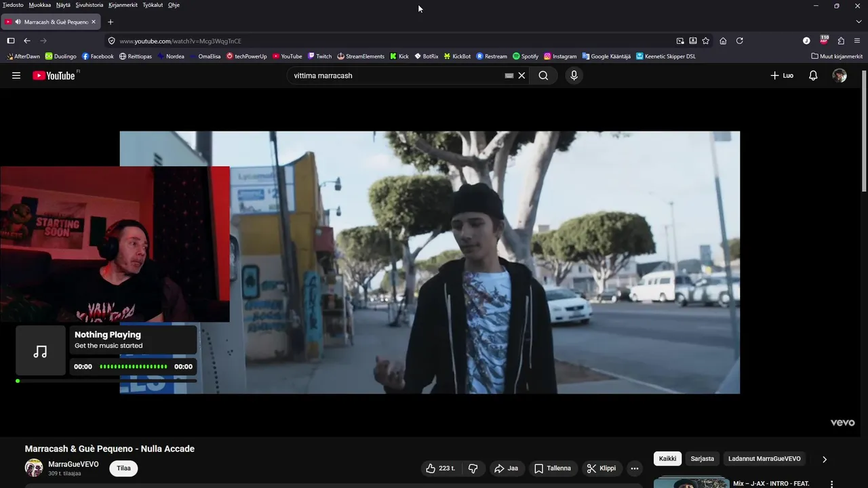This screenshot has height=488, width=868.
Task: Open the Firefox application menu
Action: [x=857, y=41]
